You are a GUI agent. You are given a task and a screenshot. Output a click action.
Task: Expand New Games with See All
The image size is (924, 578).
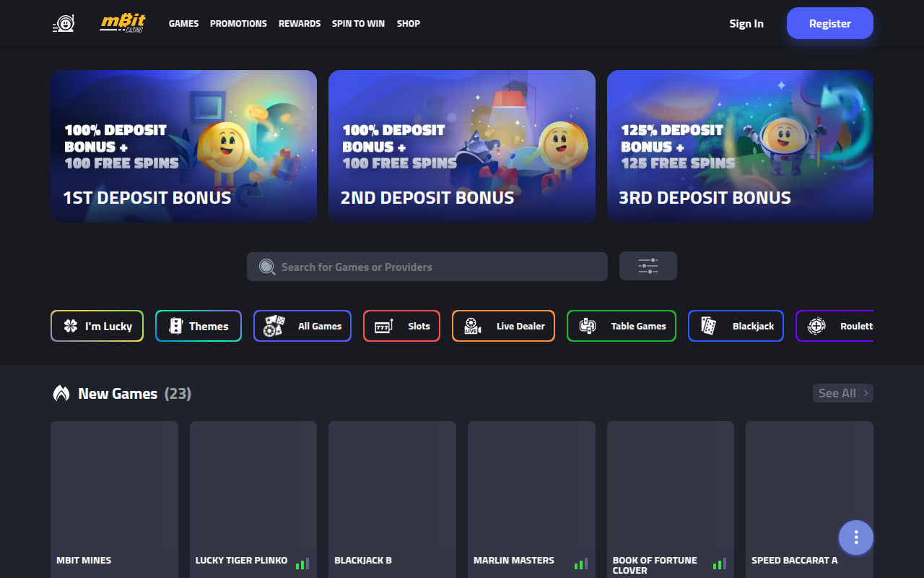(x=843, y=393)
